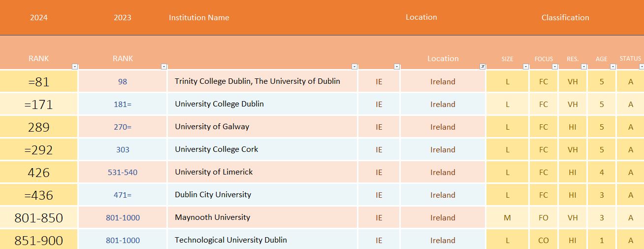Screen dimensions: 644x249
Task: Open the AGE column filter button
Action: coord(613,67)
